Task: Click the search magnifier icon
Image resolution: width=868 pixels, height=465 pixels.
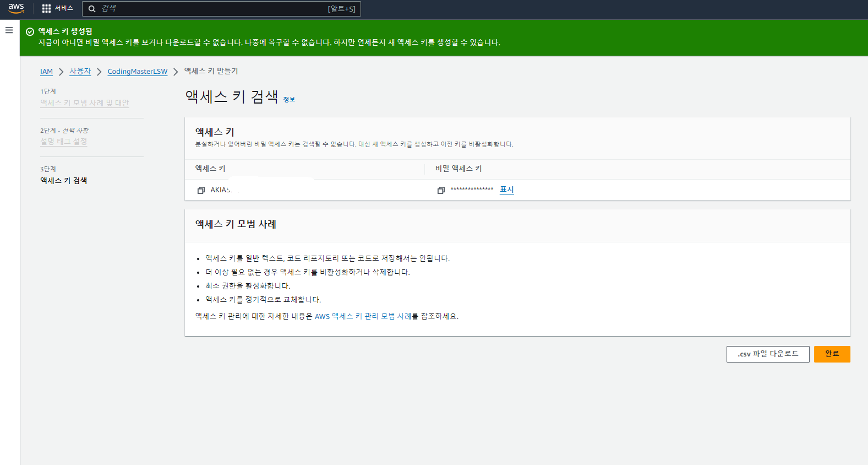Action: (x=92, y=9)
